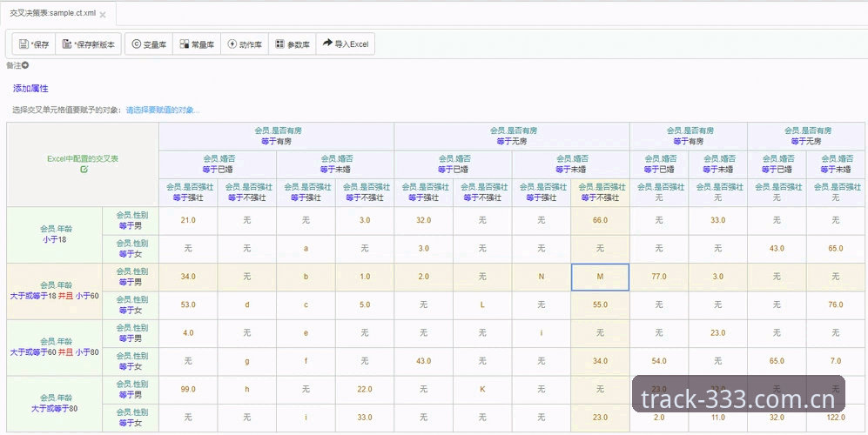Select the selected cell containing M

(x=600, y=277)
